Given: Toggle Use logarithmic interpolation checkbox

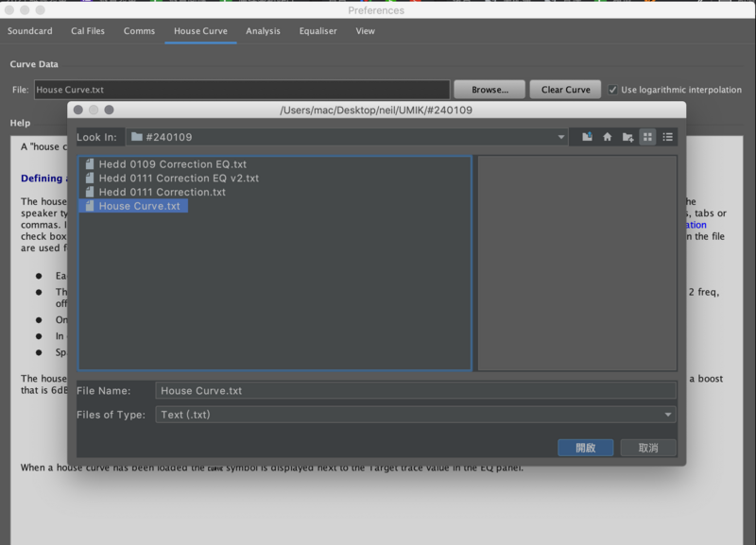Looking at the screenshot, I should tap(613, 90).
